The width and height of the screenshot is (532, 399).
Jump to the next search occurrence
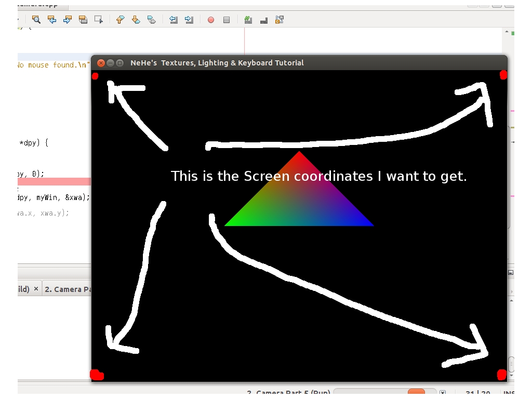click(x=68, y=20)
